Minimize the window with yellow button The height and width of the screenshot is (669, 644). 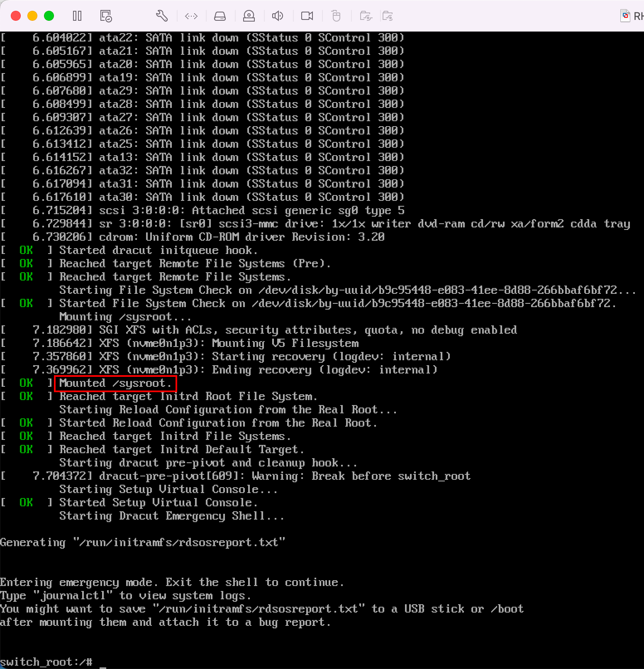(32, 16)
